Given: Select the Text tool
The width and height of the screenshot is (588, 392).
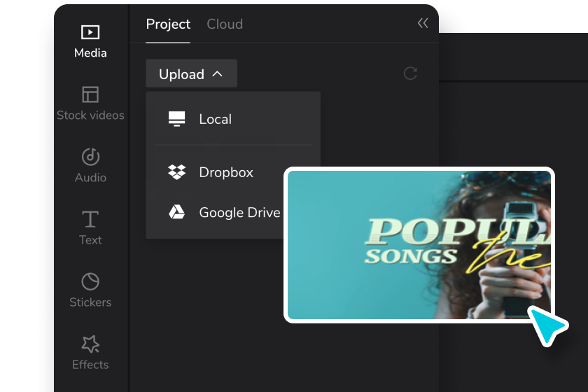Looking at the screenshot, I should (x=90, y=227).
